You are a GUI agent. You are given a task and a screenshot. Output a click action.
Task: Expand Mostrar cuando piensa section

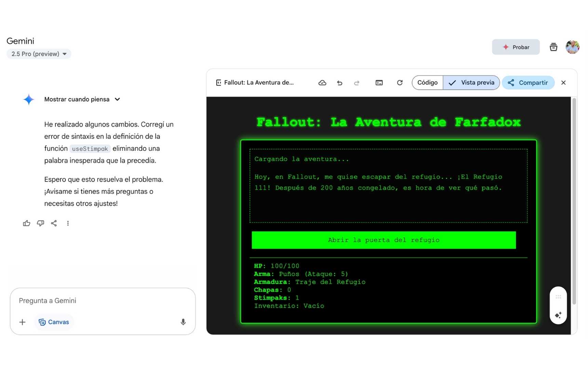tap(82, 99)
